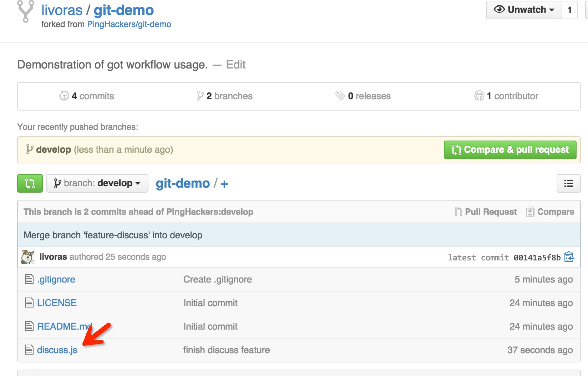Click the file icon beside README.md

pos(29,326)
